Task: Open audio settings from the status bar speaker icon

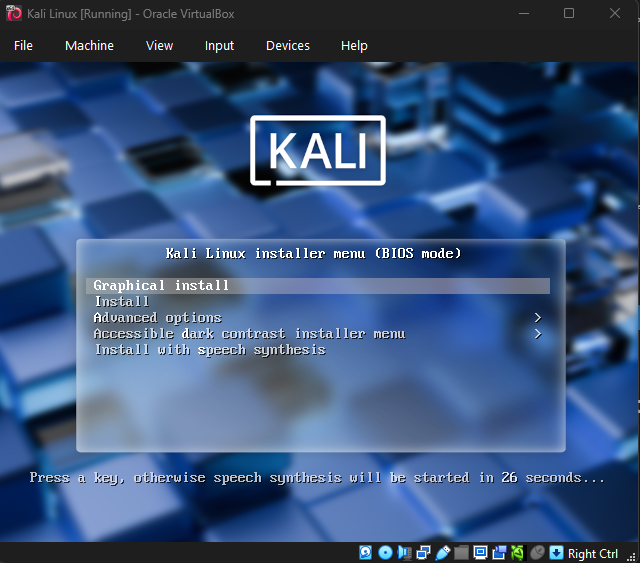Action: coord(404,553)
